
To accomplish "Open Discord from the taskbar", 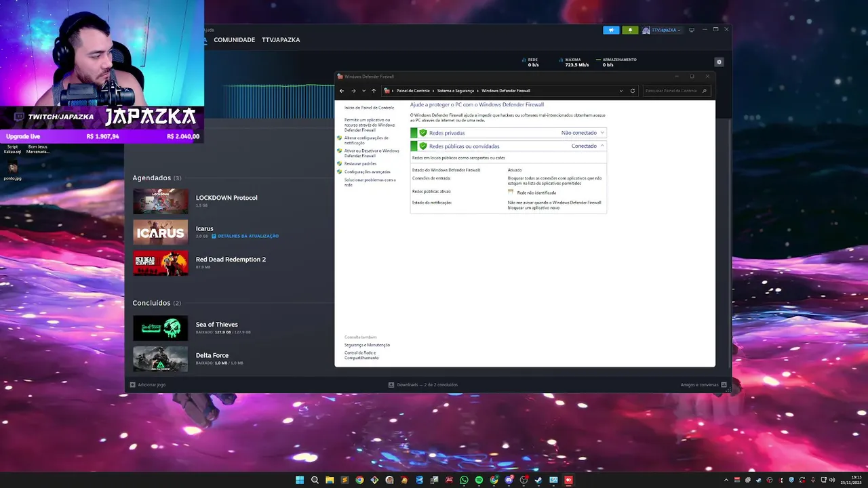I will (x=509, y=480).
